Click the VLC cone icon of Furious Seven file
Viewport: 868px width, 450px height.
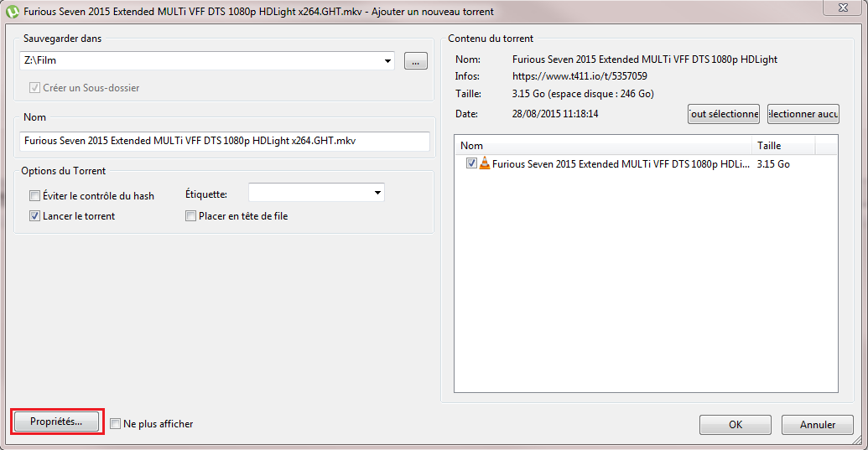click(x=485, y=163)
